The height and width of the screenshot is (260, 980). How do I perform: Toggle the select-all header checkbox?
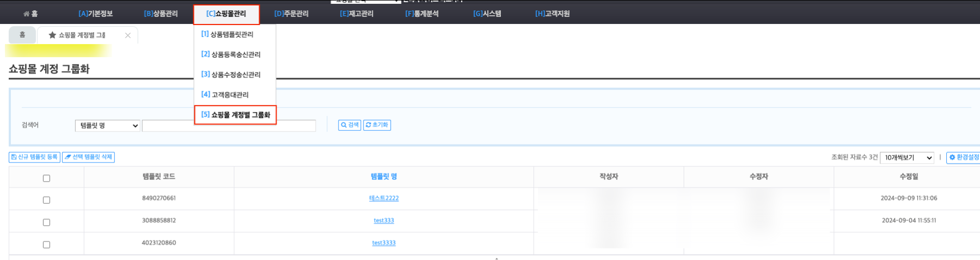pyautogui.click(x=46, y=178)
